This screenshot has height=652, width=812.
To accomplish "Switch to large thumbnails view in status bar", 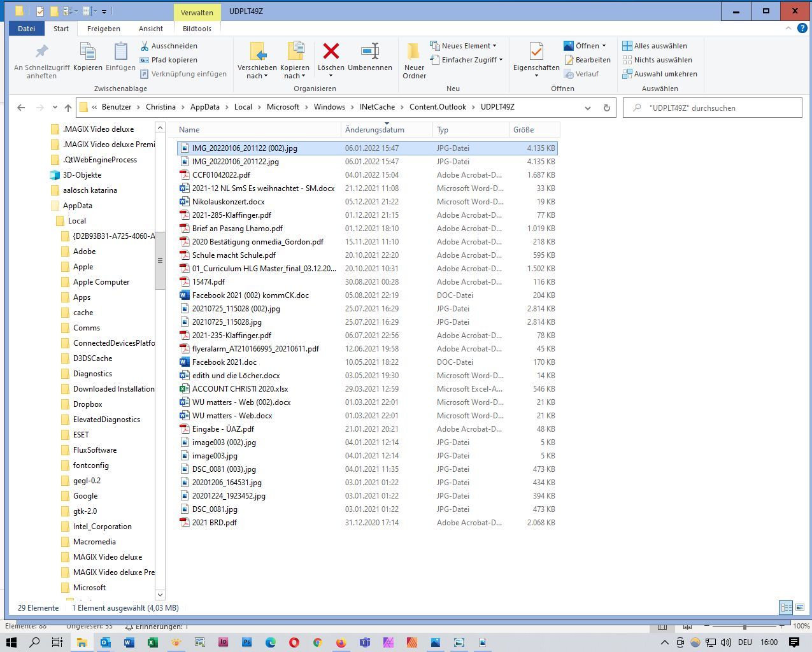I will (x=800, y=607).
